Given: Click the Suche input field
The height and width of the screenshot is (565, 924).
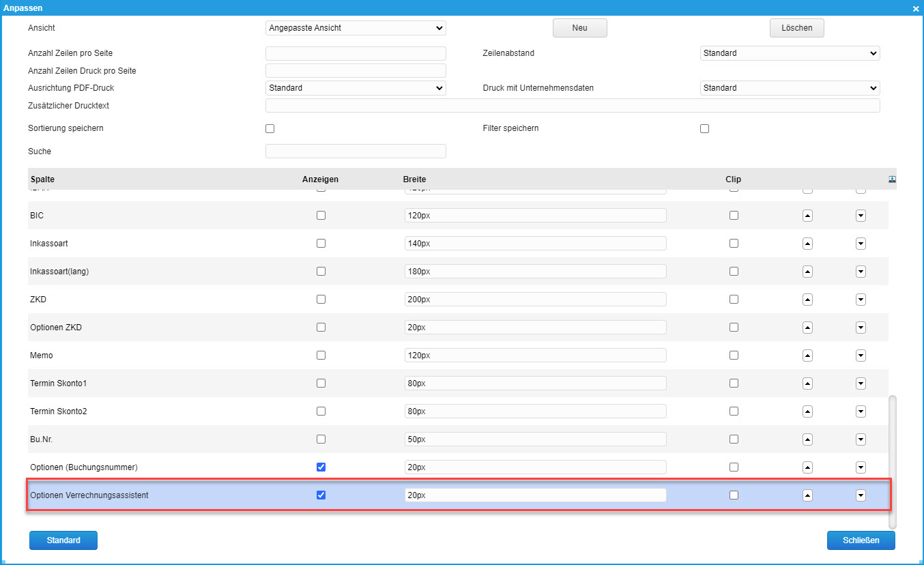Looking at the screenshot, I should tap(355, 151).
